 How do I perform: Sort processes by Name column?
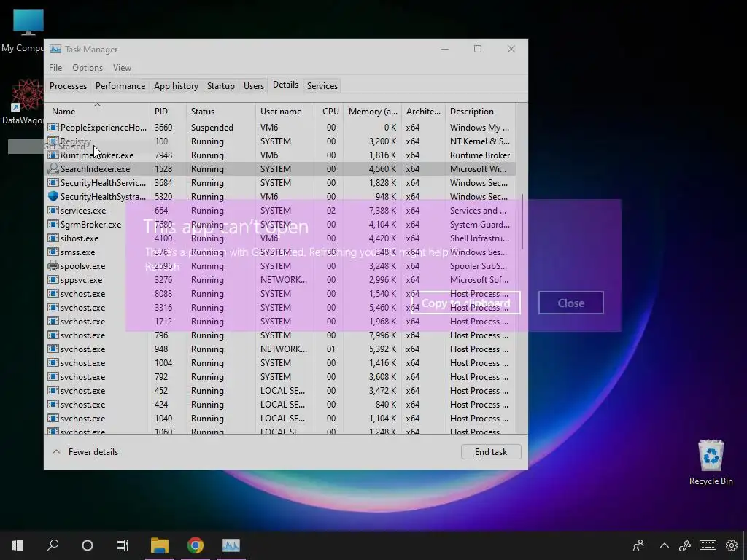[x=98, y=112]
